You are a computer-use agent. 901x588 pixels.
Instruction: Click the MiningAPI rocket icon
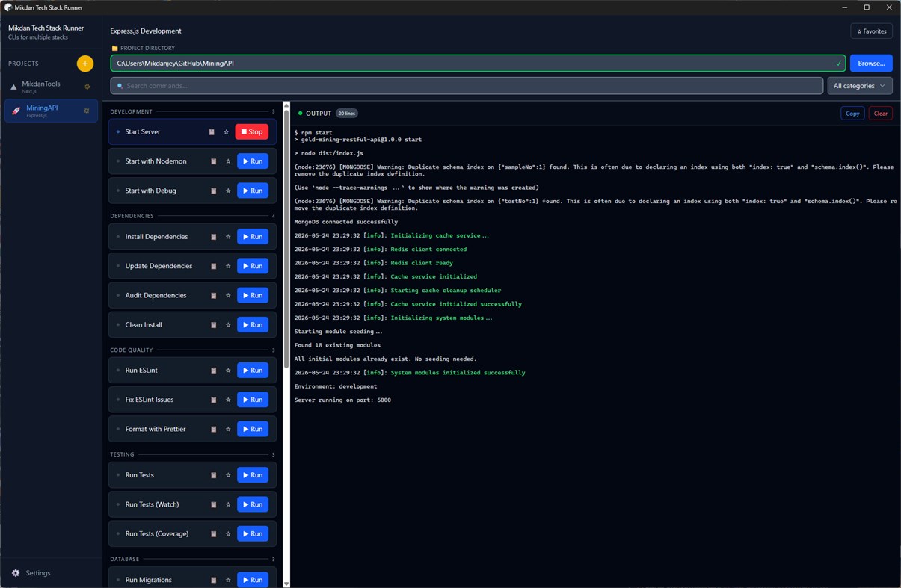click(x=16, y=111)
